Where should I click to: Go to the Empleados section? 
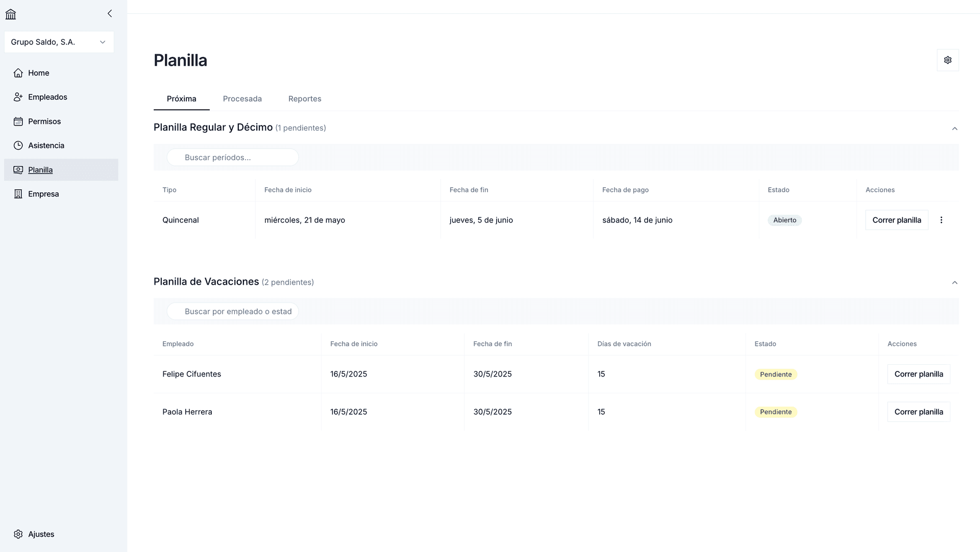point(47,97)
